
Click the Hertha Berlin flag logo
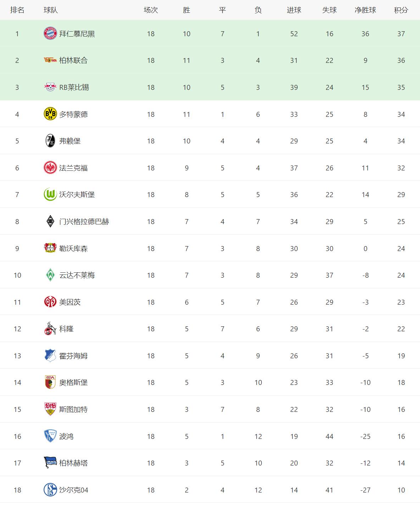pyautogui.click(x=50, y=463)
